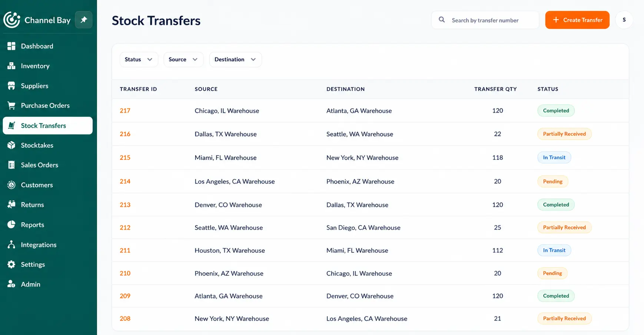Click Denver, CO Warehouse source cell
The width and height of the screenshot is (644, 335).
(x=228, y=205)
